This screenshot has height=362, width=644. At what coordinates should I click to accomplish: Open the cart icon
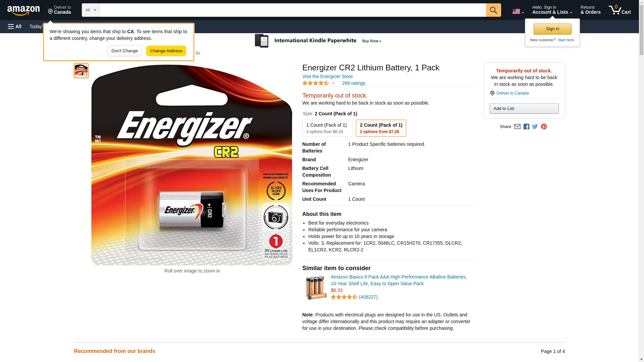point(620,10)
